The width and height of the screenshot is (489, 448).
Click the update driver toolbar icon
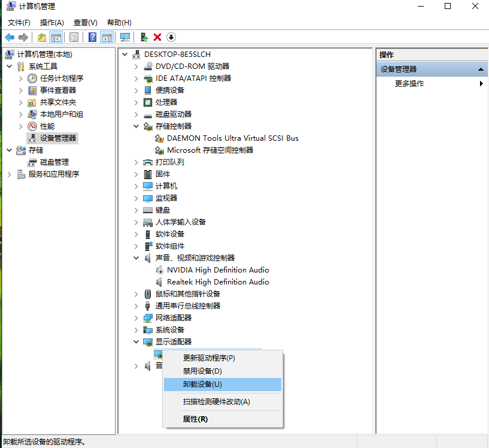(x=144, y=38)
